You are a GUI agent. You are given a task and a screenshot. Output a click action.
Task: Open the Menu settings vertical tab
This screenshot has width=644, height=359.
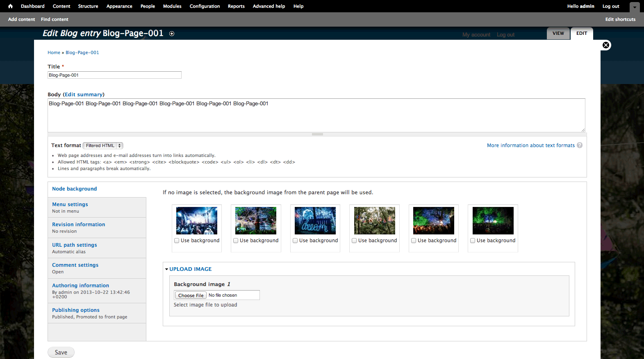(x=70, y=204)
